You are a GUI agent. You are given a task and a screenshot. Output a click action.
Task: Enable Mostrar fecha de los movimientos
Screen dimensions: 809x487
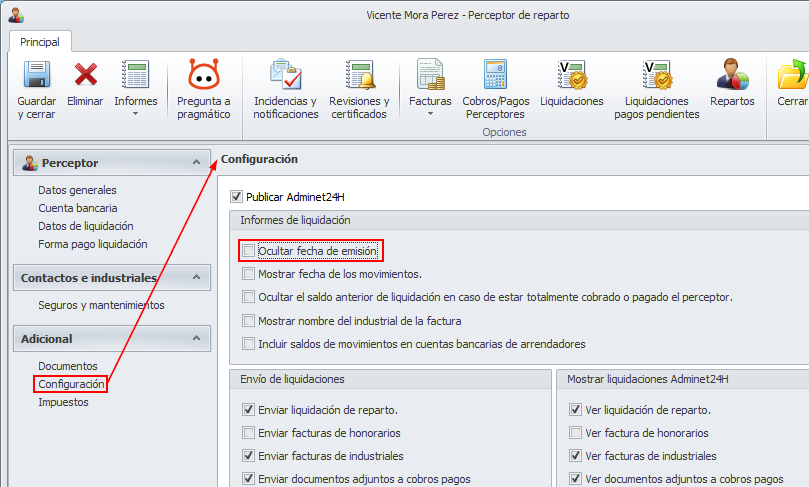[x=249, y=274]
